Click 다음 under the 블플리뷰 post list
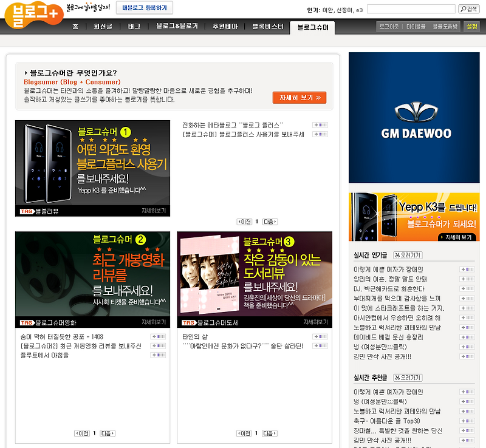 click(x=270, y=222)
